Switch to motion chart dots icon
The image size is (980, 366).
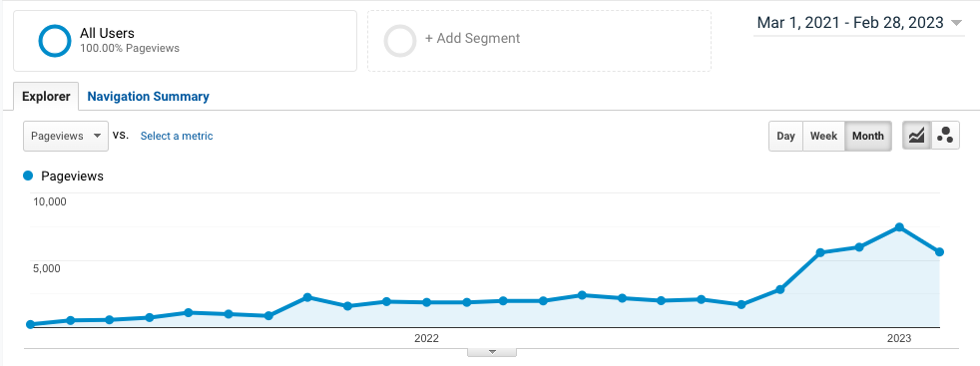946,136
